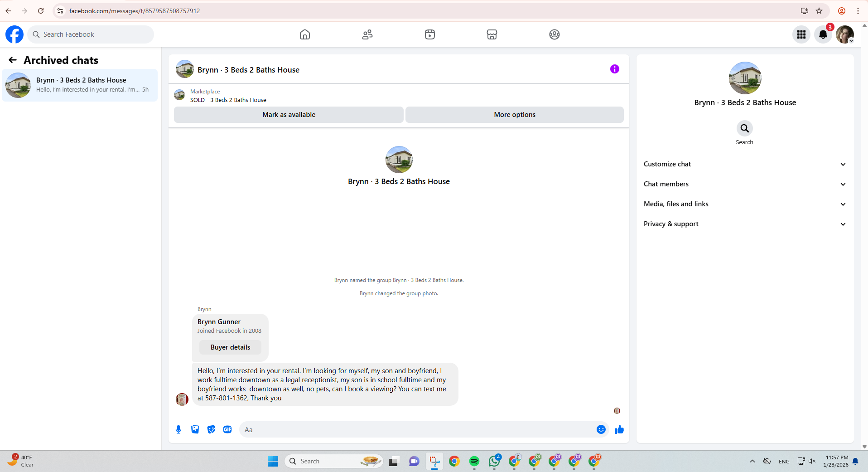Search in conversation using magnifier icon
Viewport: 868px width, 472px height.
[x=745, y=128]
